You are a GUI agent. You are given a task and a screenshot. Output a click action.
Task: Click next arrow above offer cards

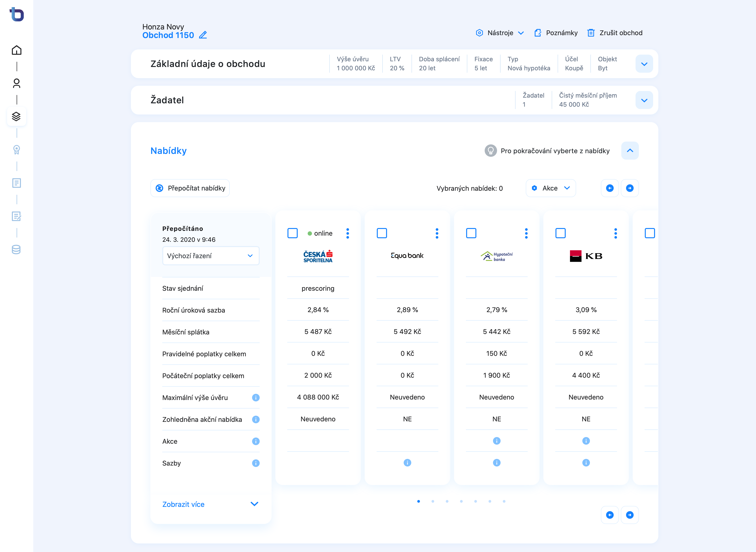tap(630, 188)
